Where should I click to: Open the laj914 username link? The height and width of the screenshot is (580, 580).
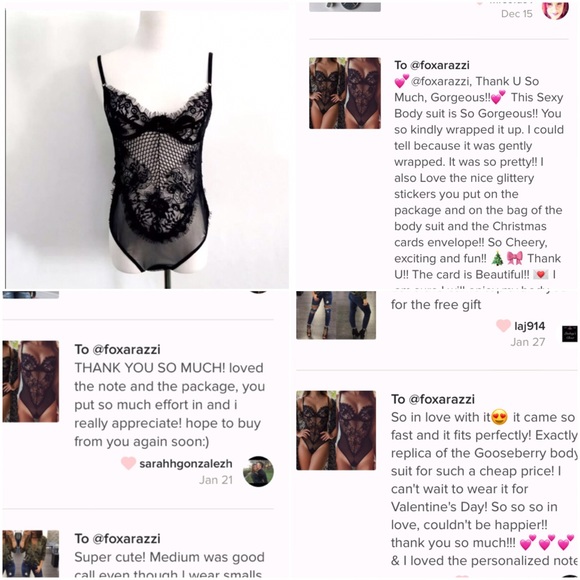[530, 326]
